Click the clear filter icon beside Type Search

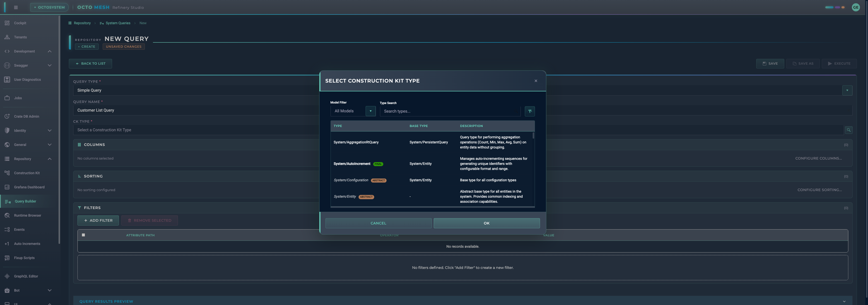[529, 111]
